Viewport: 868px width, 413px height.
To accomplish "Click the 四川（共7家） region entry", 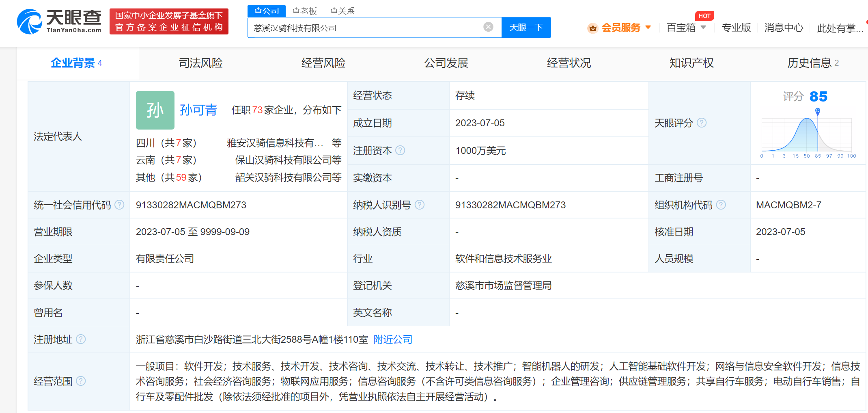I will [166, 143].
